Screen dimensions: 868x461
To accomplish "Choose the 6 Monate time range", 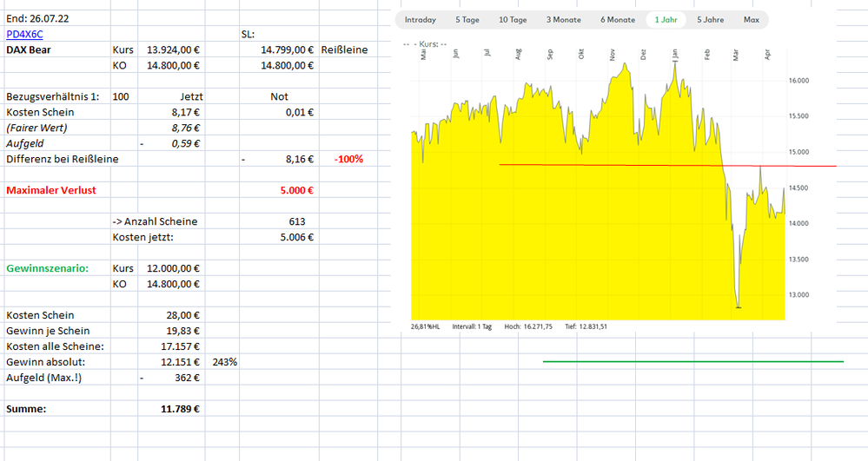I will tap(617, 20).
